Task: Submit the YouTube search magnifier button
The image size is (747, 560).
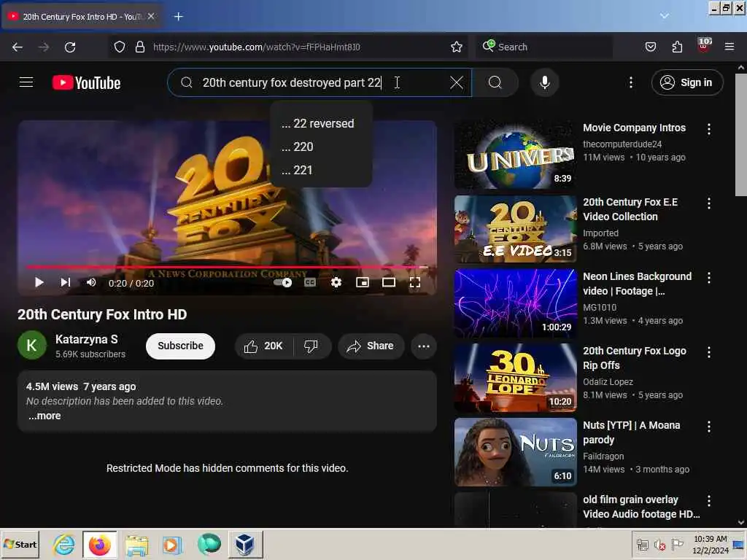Action: point(495,82)
